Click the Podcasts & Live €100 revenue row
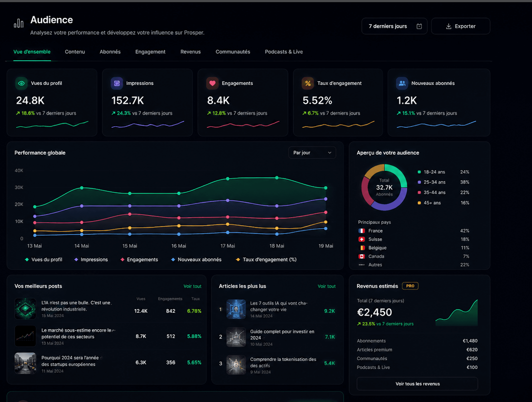The width and height of the screenshot is (532, 402). coord(417,367)
